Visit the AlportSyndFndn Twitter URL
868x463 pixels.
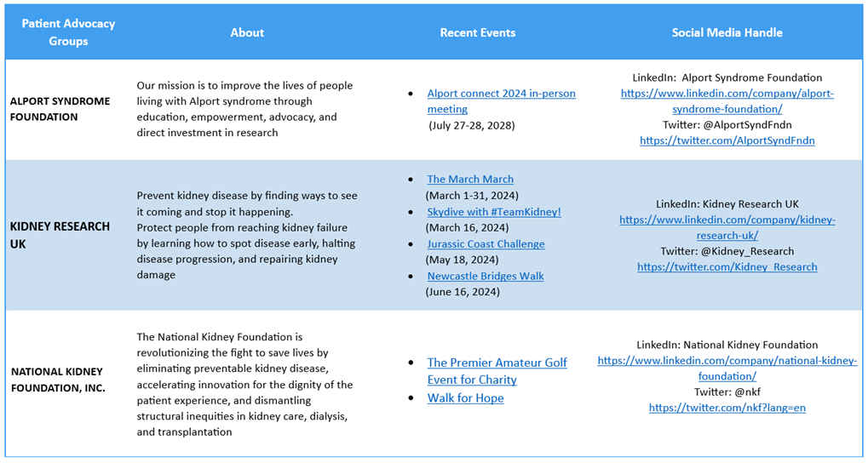[727, 140]
